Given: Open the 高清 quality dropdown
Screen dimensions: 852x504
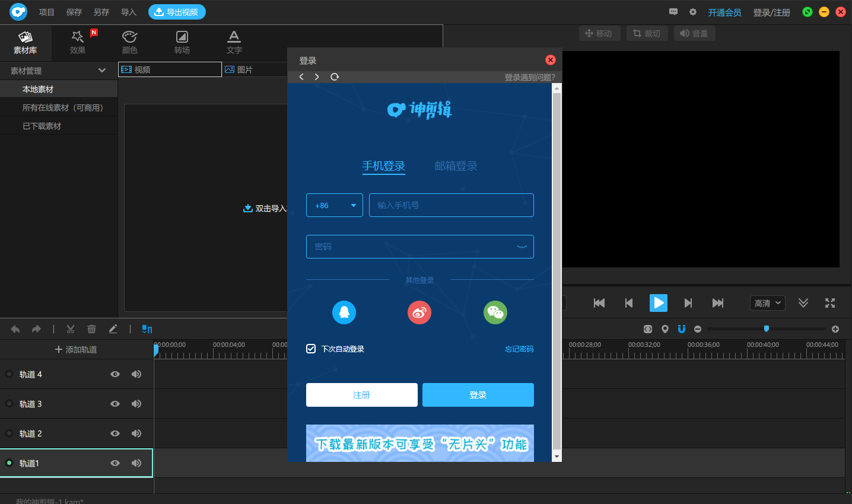Looking at the screenshot, I should 768,303.
